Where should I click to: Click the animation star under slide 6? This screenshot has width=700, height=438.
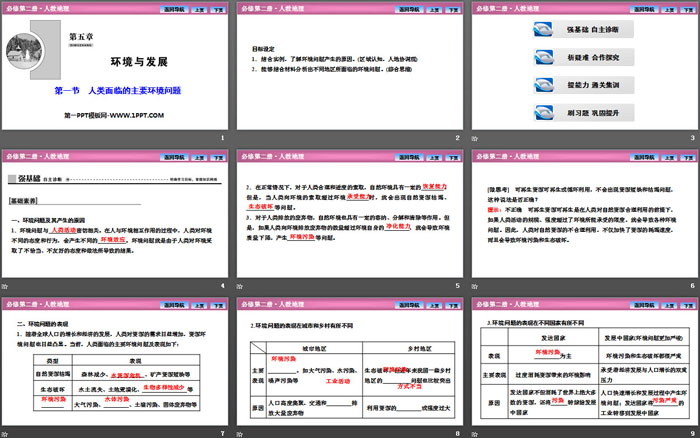pos(475,286)
